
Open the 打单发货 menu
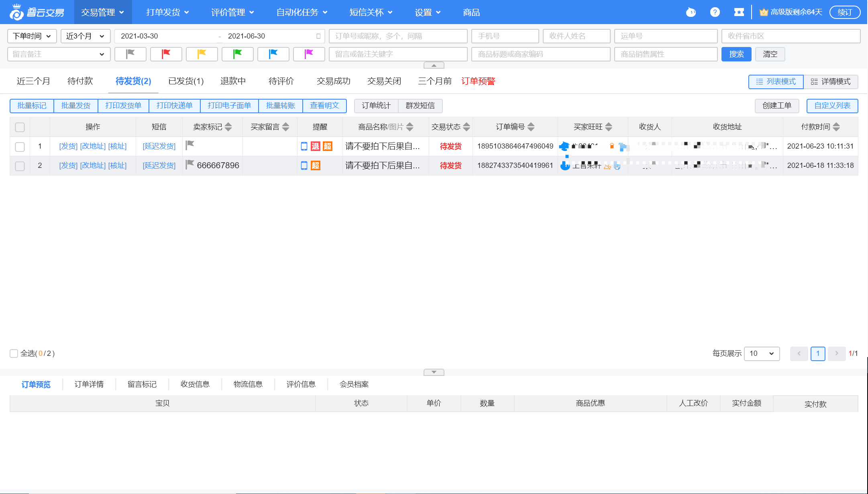[167, 12]
